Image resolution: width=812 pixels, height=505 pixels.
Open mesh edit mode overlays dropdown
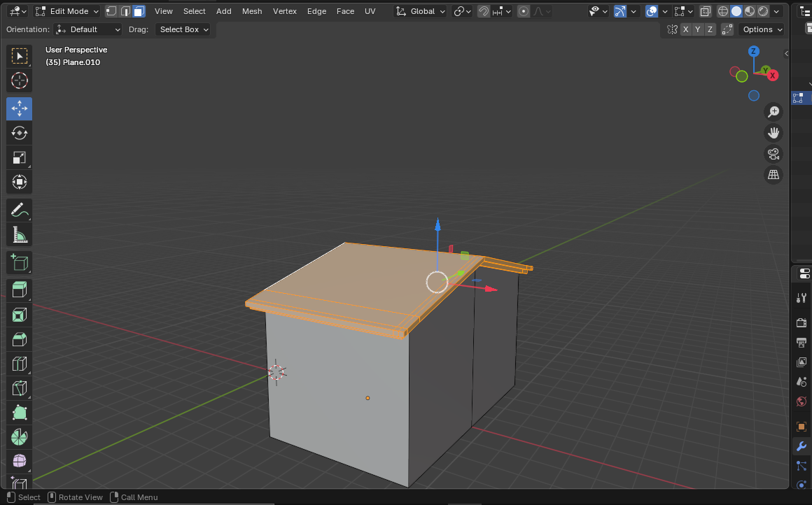[x=684, y=11]
